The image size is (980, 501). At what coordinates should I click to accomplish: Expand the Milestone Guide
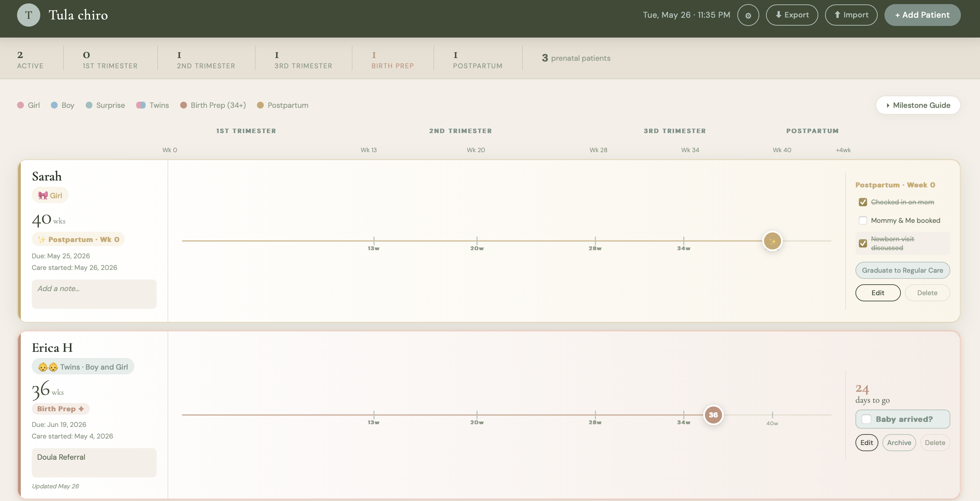point(918,105)
